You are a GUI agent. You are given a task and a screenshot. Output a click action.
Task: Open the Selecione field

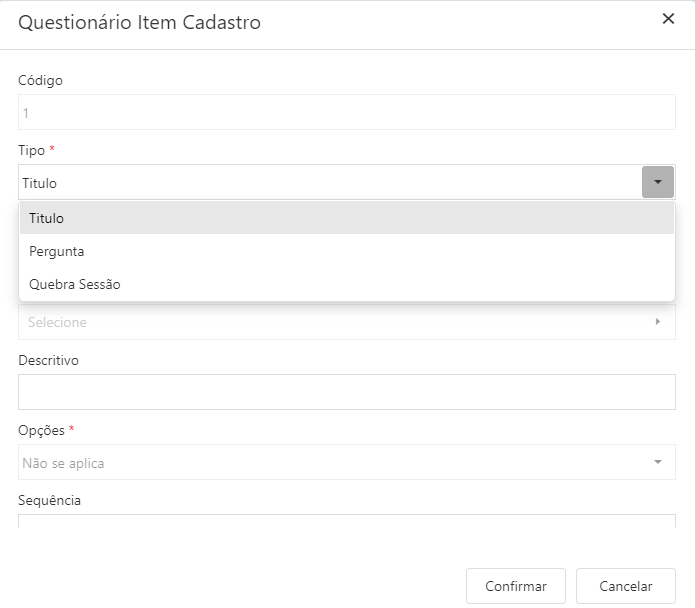click(335, 322)
